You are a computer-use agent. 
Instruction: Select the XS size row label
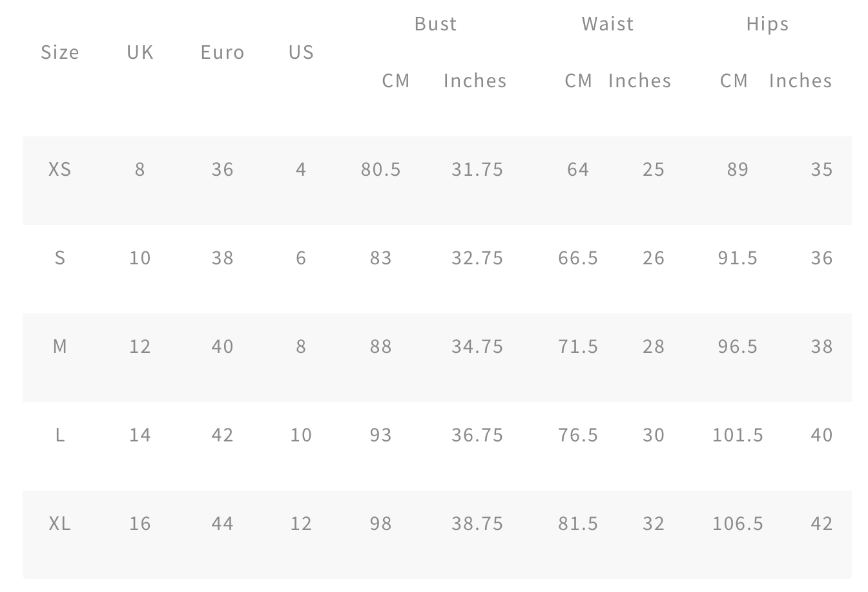[60, 169]
